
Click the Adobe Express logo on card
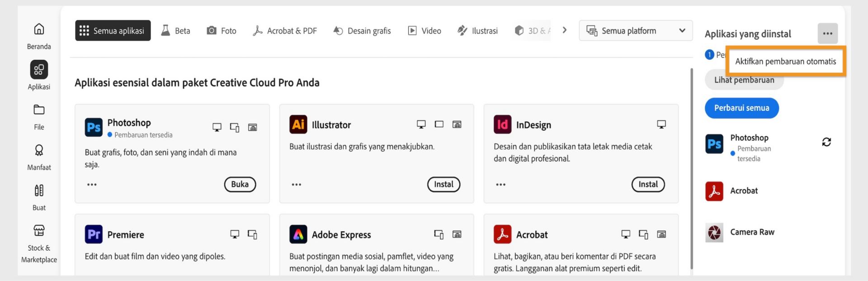point(298,234)
